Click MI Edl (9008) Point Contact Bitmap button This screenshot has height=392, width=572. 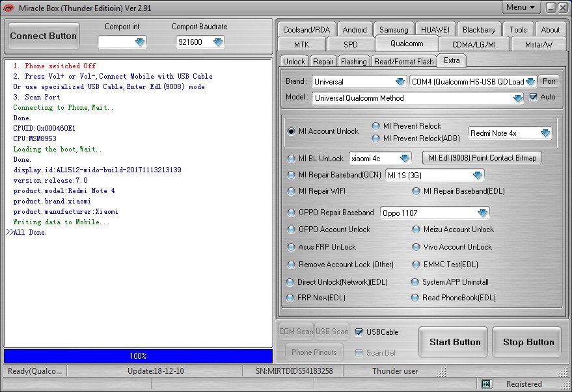pyautogui.click(x=482, y=158)
